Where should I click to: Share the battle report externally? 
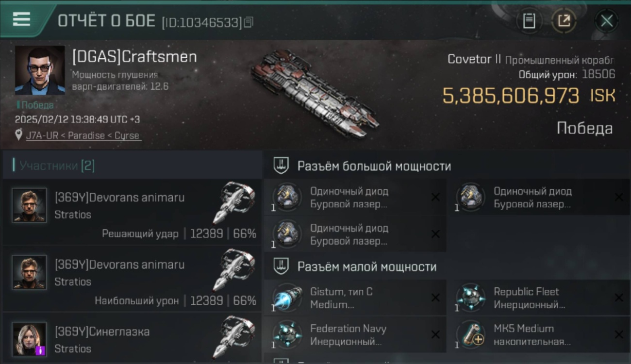click(x=564, y=21)
